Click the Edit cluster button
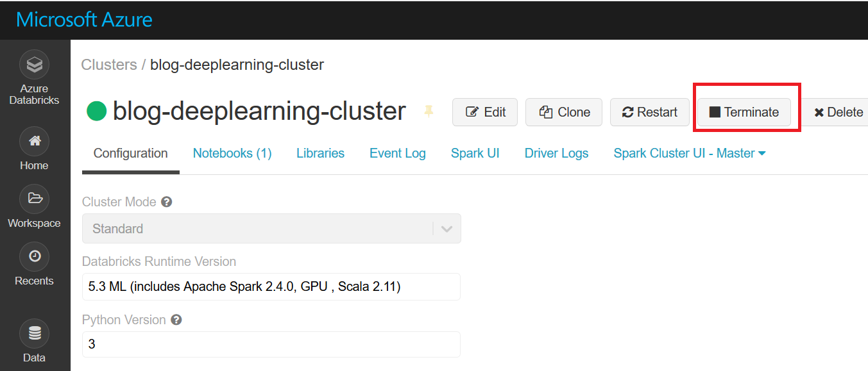The height and width of the screenshot is (371, 868). [486, 112]
